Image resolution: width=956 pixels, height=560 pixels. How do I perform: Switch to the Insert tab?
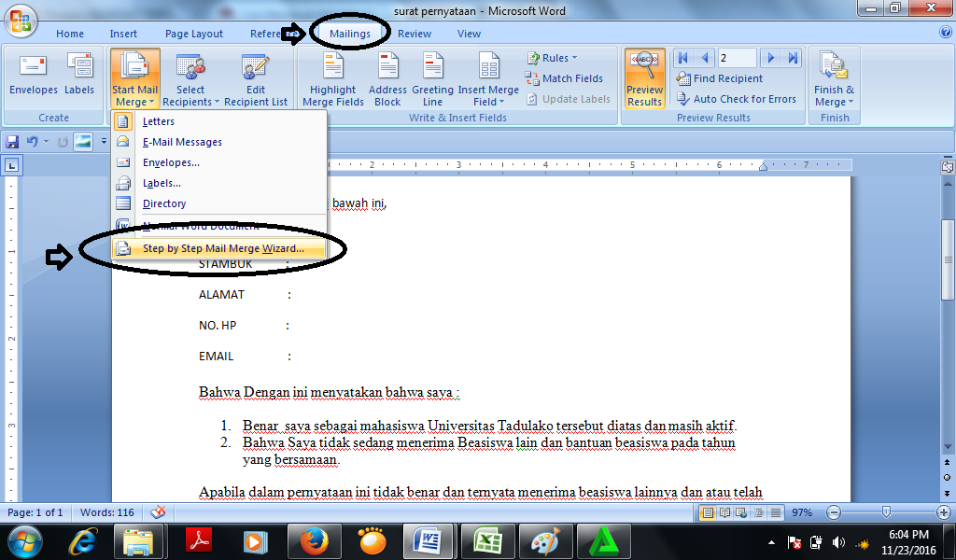123,34
